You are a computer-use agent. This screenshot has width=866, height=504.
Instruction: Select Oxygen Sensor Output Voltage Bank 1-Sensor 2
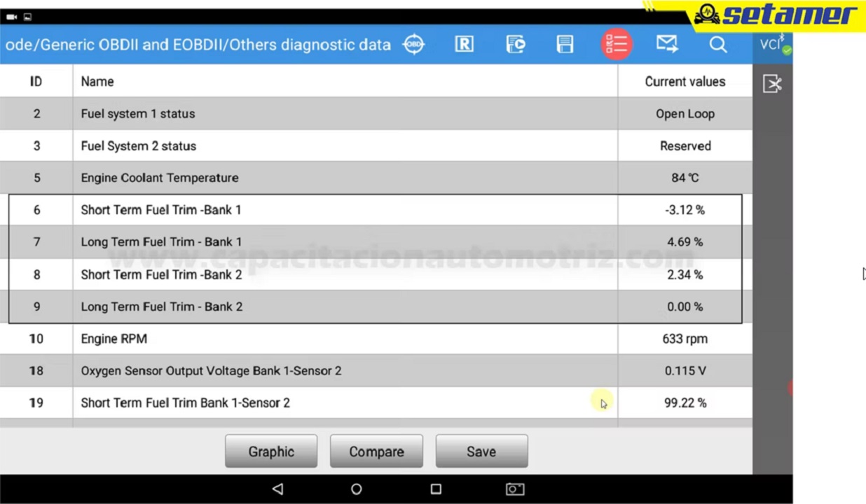coord(376,371)
